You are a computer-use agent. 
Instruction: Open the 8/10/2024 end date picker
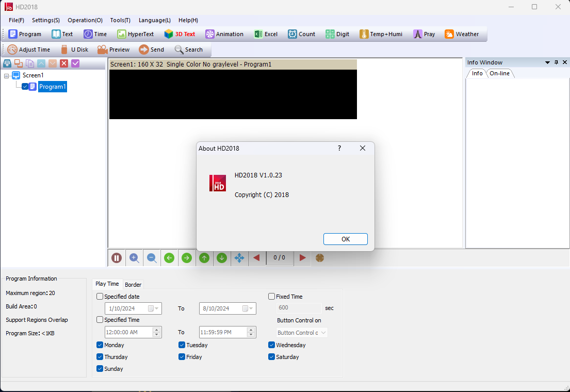click(248, 308)
